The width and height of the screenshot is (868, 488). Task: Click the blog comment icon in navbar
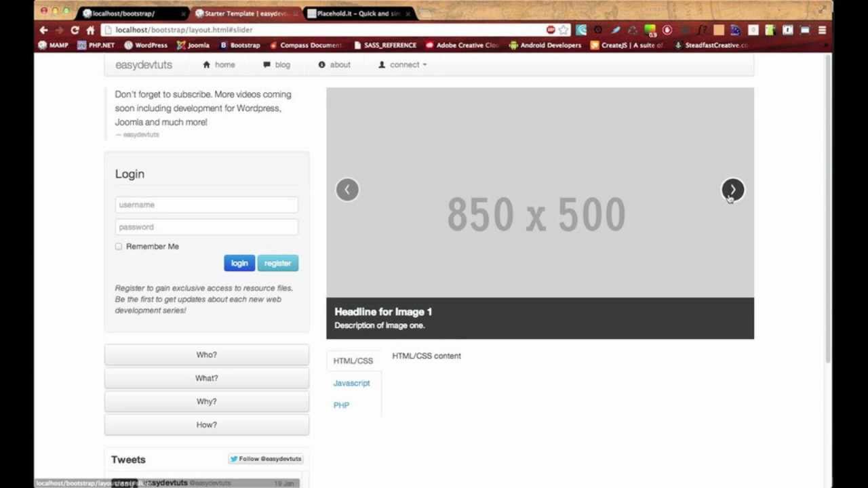pos(267,64)
